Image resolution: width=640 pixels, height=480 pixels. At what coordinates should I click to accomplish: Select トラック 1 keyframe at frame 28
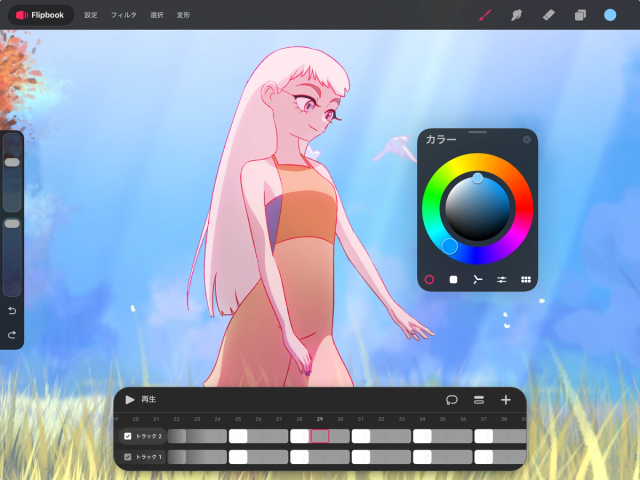[299, 457]
